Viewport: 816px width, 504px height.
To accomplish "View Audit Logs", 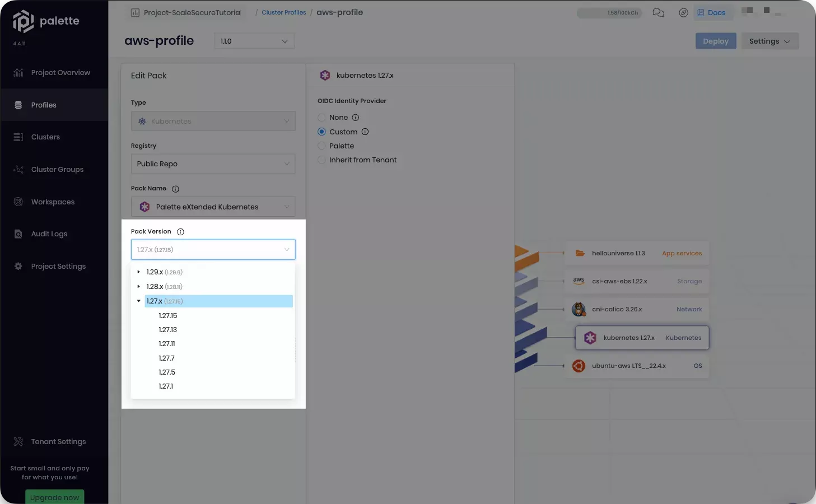I will [x=54, y=234].
